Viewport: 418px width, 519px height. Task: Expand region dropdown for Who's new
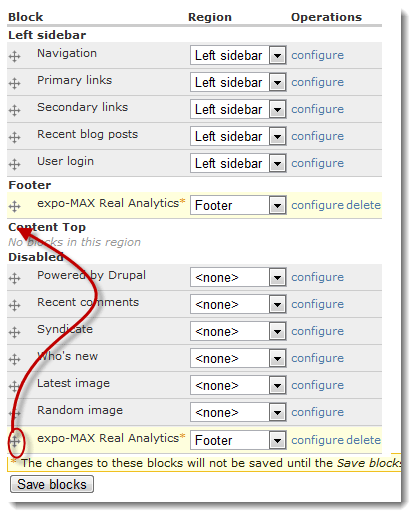(238, 358)
